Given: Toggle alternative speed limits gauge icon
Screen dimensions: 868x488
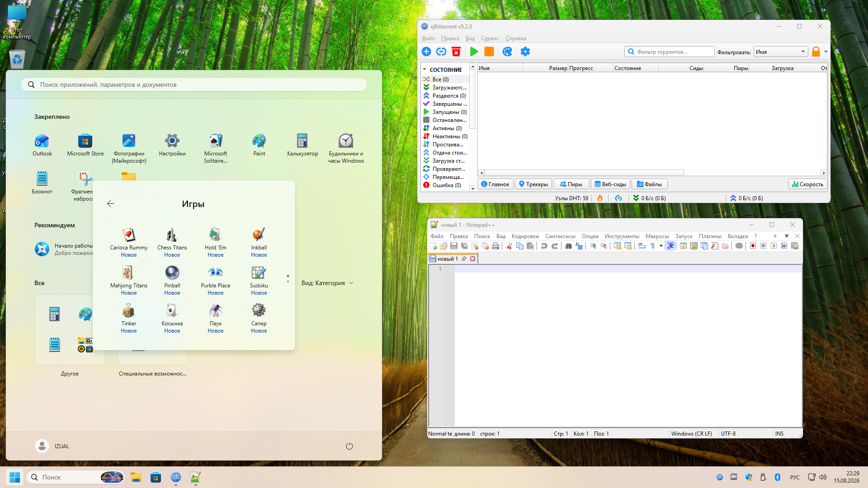Looking at the screenshot, I should 618,198.
